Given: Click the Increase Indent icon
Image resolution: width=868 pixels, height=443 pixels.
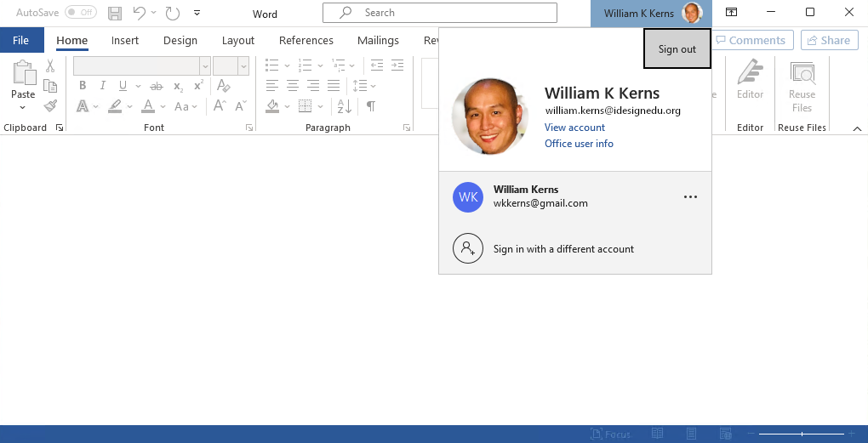Looking at the screenshot, I should [x=397, y=65].
